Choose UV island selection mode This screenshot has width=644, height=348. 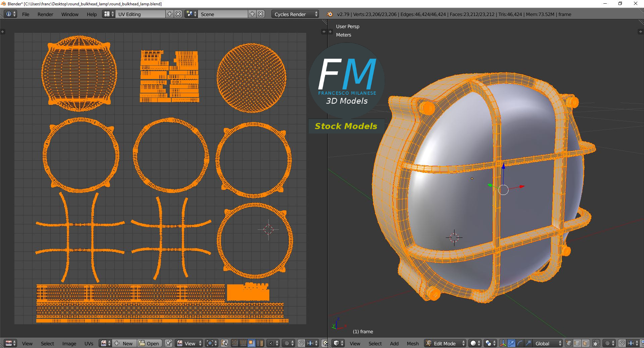click(259, 343)
